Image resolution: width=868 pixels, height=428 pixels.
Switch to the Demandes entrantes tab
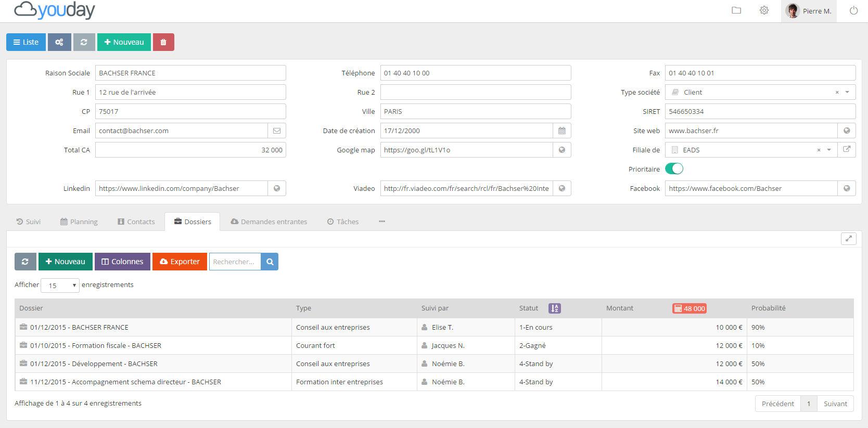pyautogui.click(x=269, y=222)
